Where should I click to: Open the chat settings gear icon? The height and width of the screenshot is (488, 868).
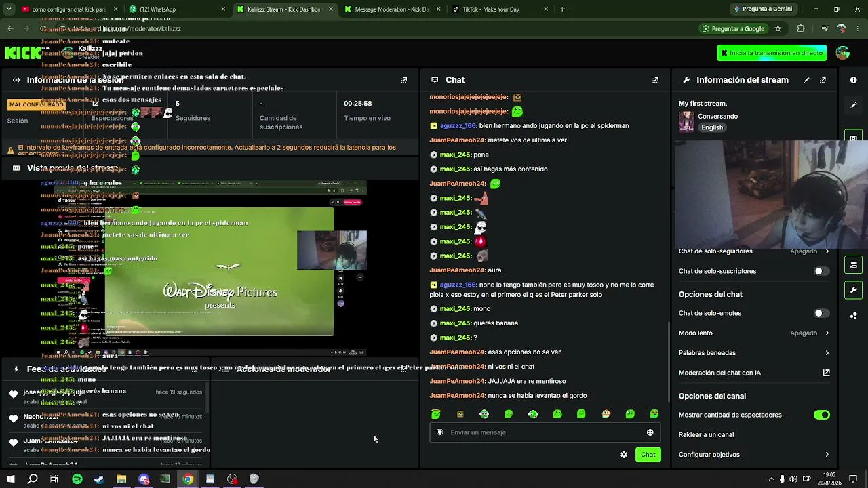click(624, 455)
